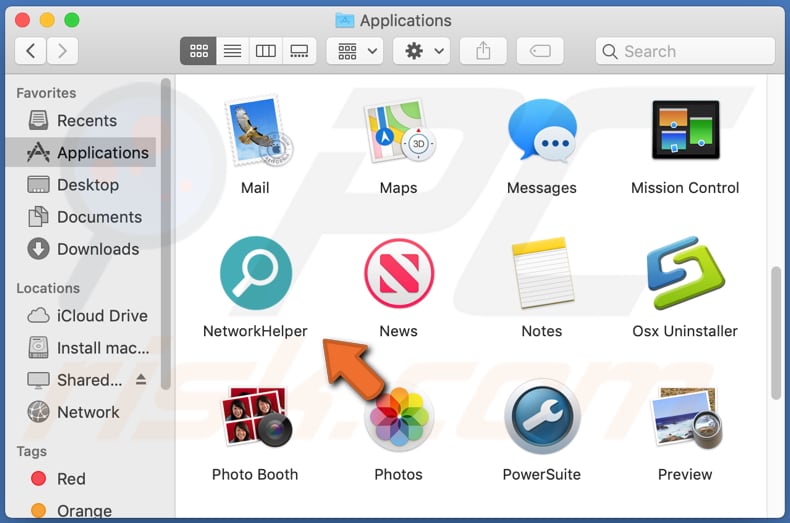Open the NetworkHelper application icon
This screenshot has width=790, height=523.
pyautogui.click(x=255, y=274)
